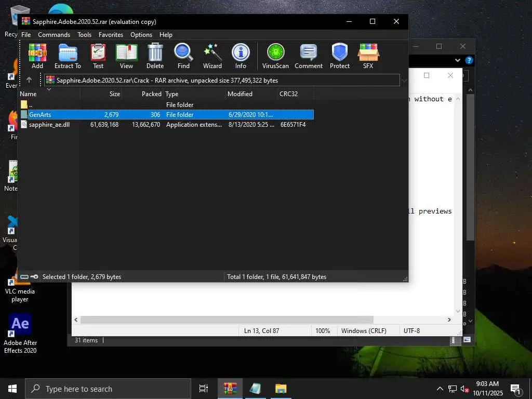Open the Help menu
The image size is (532, 399).
[166, 35]
